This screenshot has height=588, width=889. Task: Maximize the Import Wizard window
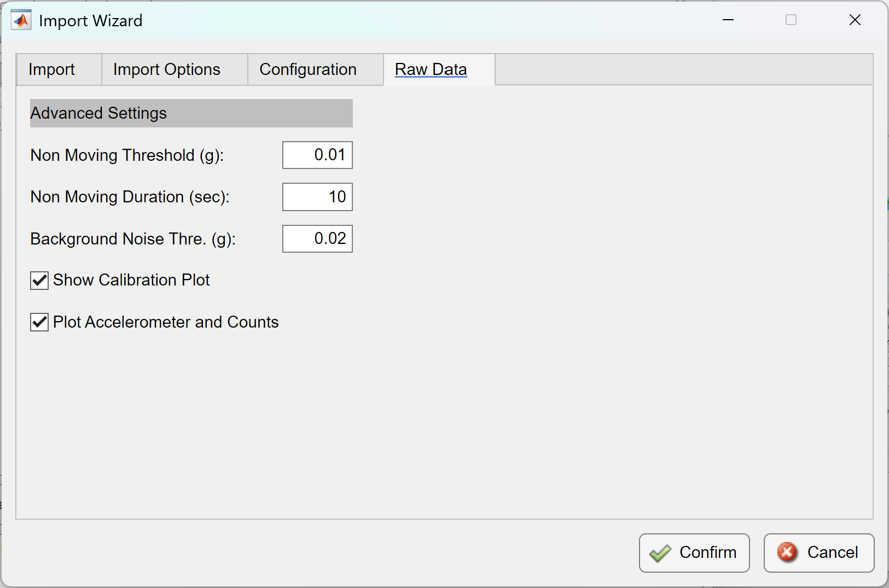(792, 20)
